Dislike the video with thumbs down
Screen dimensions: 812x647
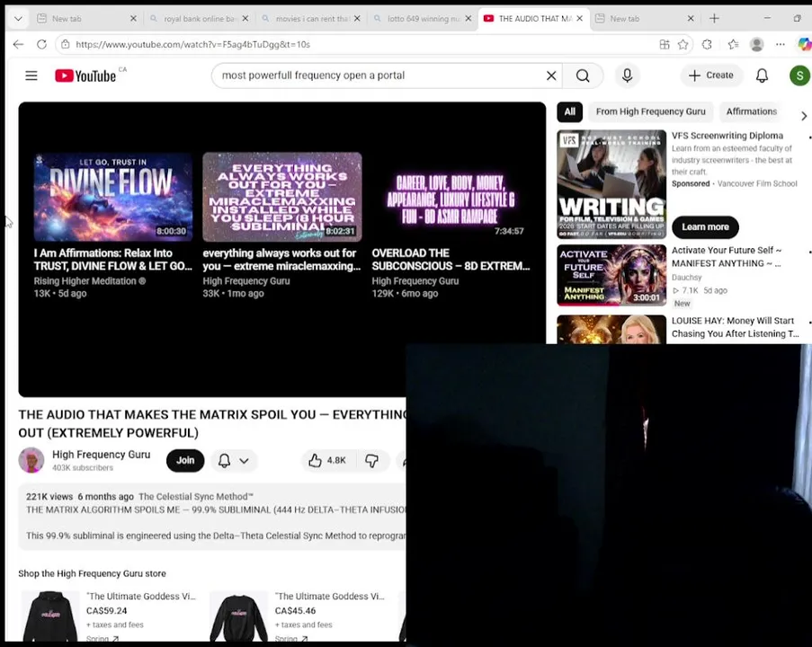point(371,461)
